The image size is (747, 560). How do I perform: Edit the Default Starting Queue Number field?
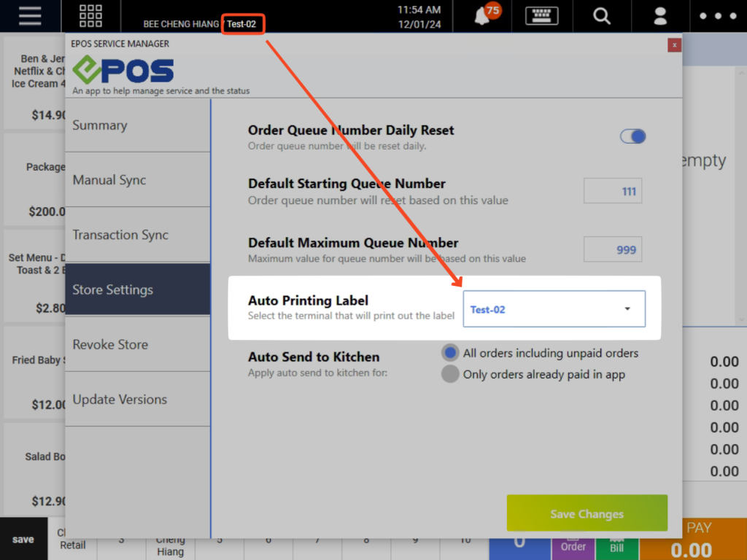[612, 190]
